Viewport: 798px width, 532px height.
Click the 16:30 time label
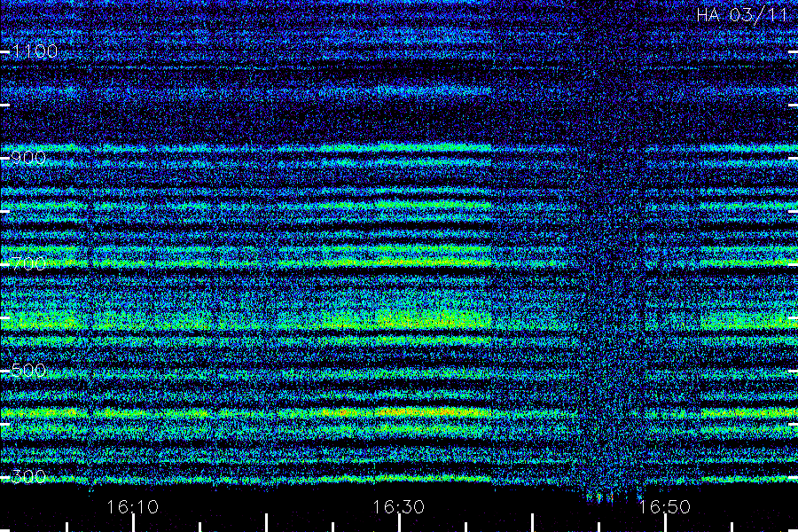point(398,507)
